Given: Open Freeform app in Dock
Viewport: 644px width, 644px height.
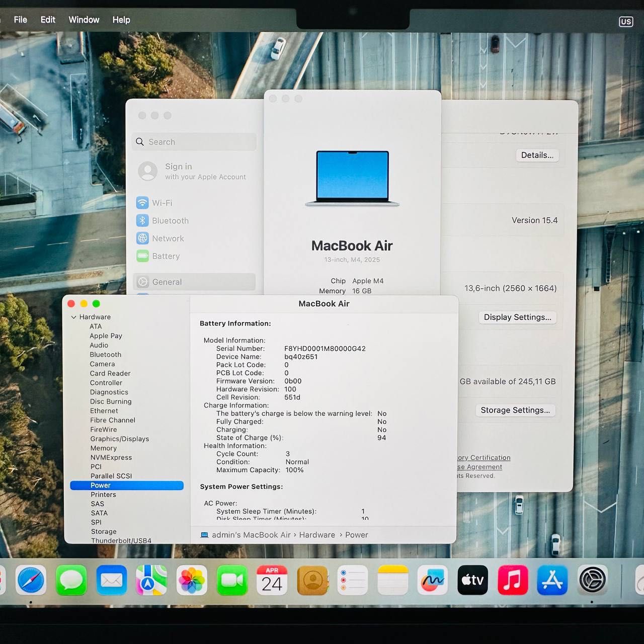Looking at the screenshot, I should pos(433,580).
